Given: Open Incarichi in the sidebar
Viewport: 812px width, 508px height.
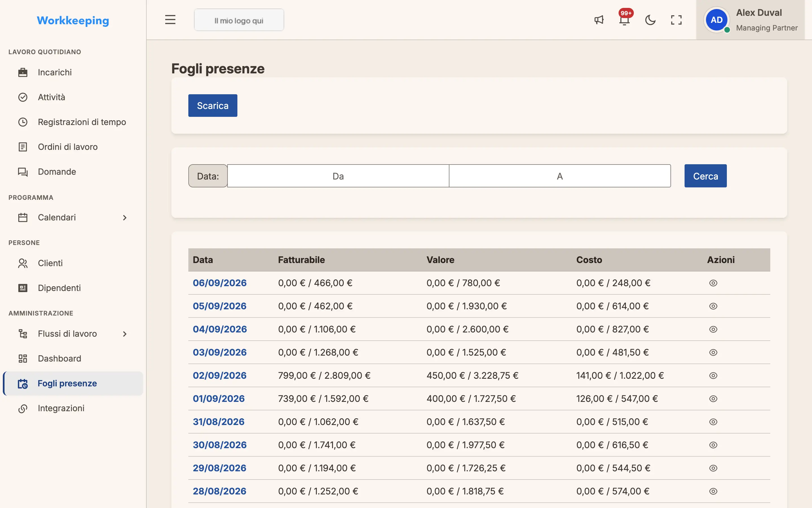Looking at the screenshot, I should point(73,72).
